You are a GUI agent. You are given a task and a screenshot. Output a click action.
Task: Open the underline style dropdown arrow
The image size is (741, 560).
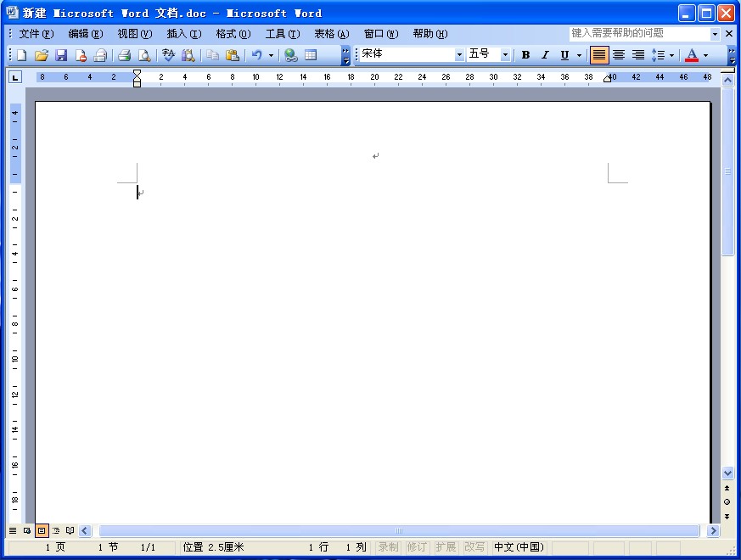(x=579, y=55)
